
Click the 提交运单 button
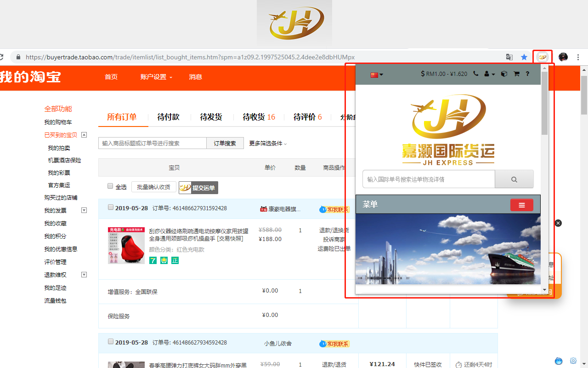pyautogui.click(x=198, y=187)
